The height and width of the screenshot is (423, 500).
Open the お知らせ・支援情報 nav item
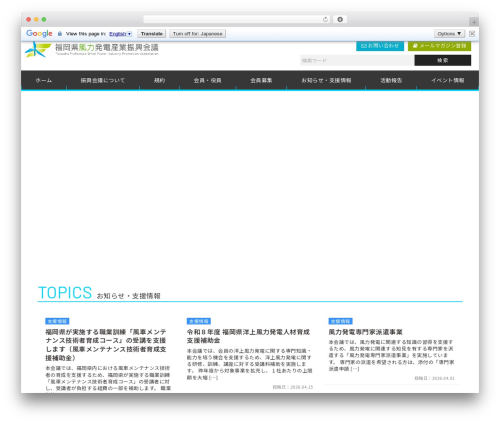tap(326, 80)
